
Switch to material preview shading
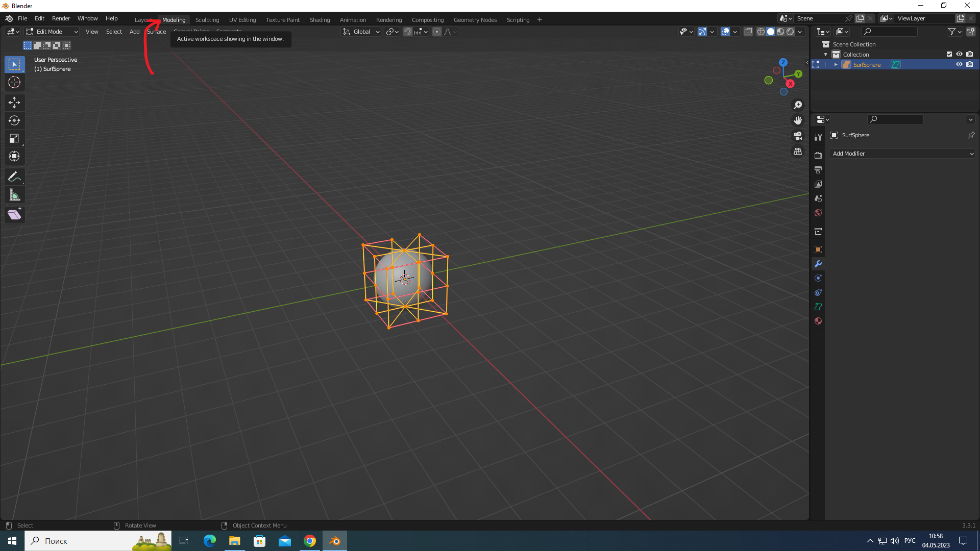coord(780,32)
